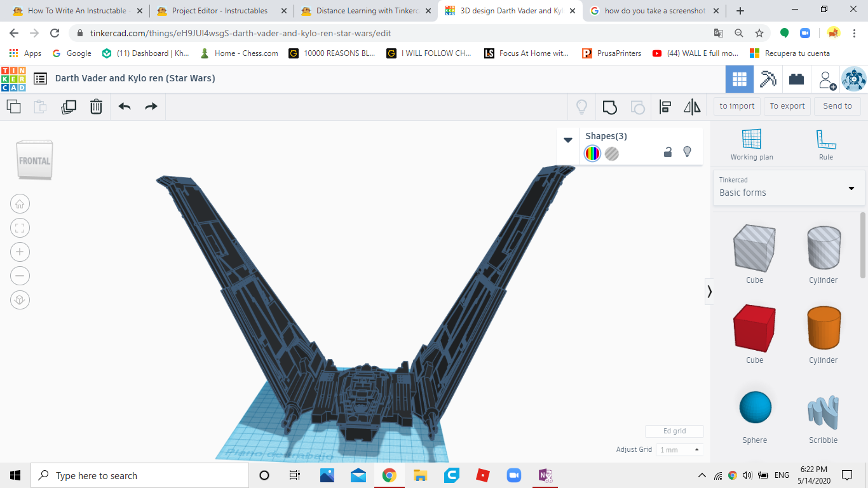Click the Home view button

coord(20,204)
